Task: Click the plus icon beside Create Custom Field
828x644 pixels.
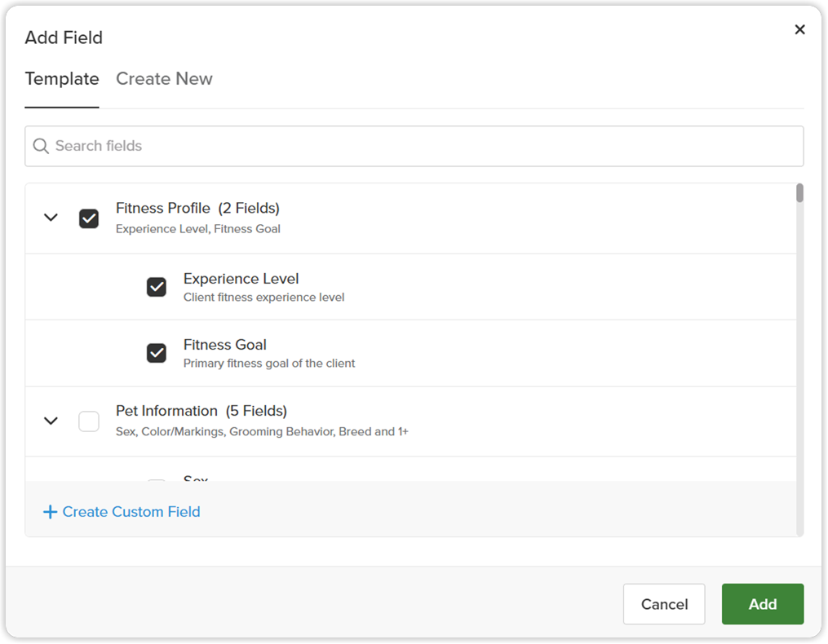Action: [50, 512]
